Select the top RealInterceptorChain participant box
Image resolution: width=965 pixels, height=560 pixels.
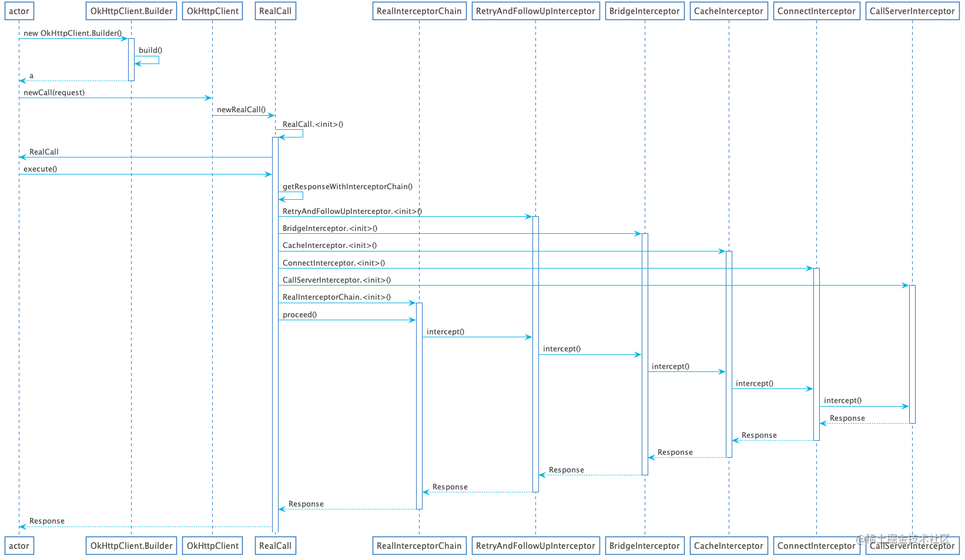[x=419, y=11]
